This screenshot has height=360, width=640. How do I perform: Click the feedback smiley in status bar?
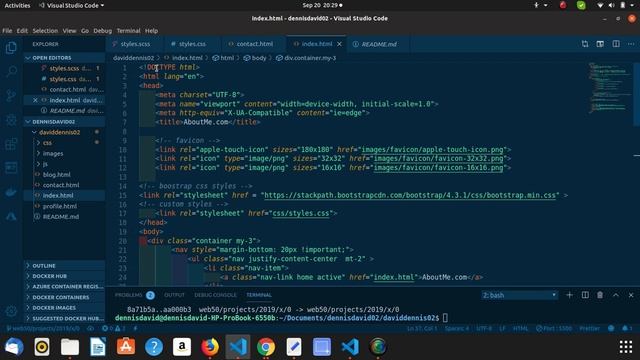click(x=611, y=329)
